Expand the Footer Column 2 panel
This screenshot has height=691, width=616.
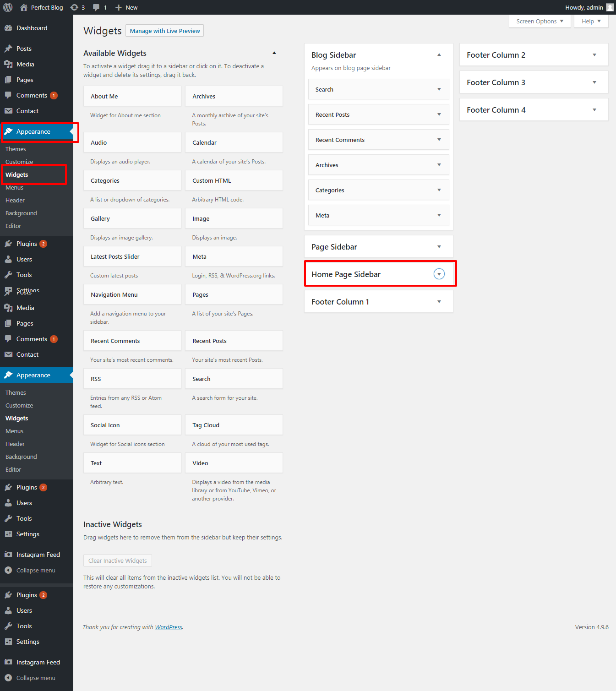(x=594, y=55)
